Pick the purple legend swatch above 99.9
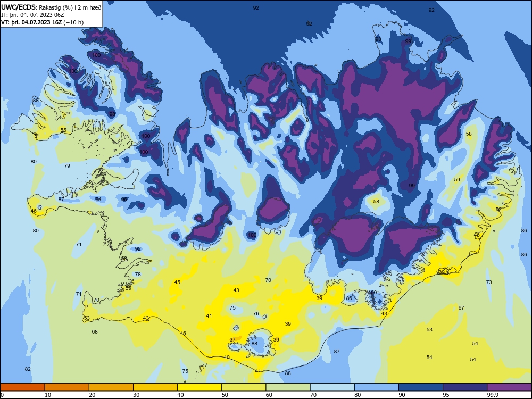This screenshot has width=532, height=399. 509,387
